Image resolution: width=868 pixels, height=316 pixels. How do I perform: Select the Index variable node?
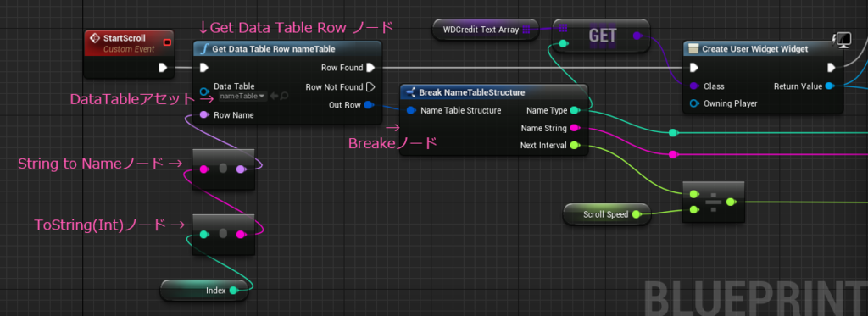click(x=204, y=290)
